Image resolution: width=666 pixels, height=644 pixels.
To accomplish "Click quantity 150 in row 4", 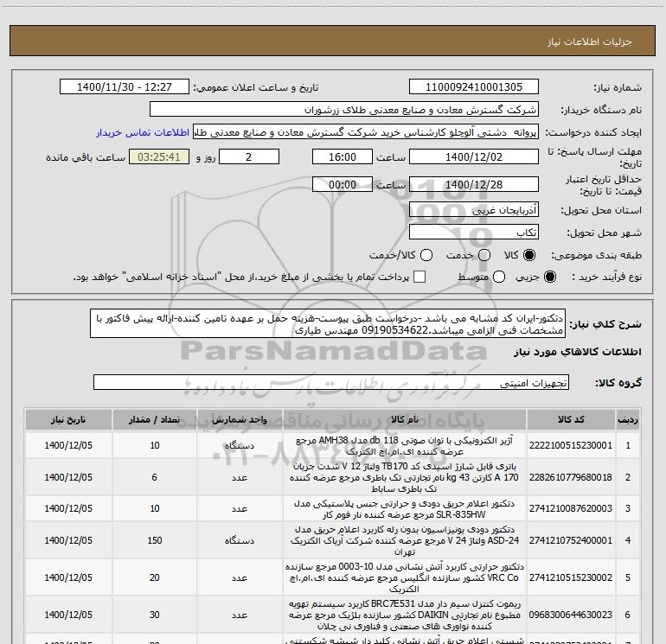I will click(x=155, y=540).
